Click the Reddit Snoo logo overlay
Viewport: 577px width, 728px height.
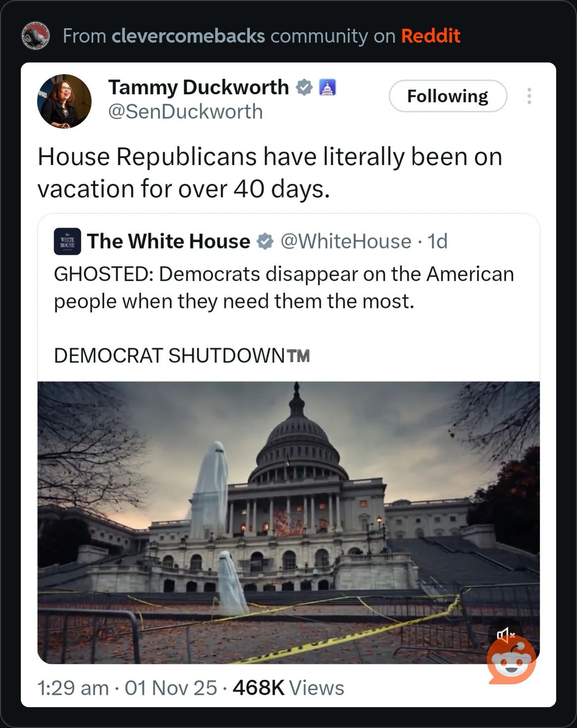click(511, 660)
